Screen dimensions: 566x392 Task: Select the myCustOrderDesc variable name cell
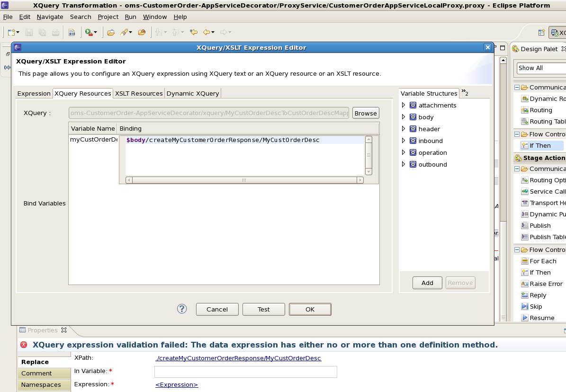[x=93, y=139]
